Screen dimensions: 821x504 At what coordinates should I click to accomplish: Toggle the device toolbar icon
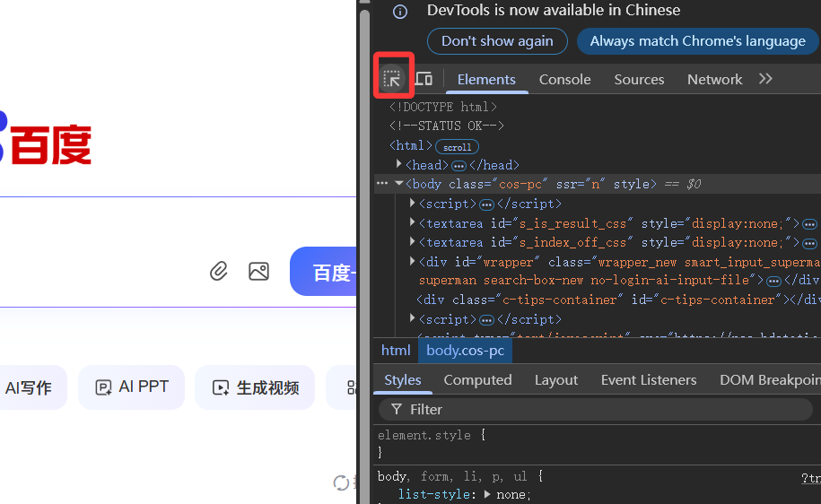point(424,79)
